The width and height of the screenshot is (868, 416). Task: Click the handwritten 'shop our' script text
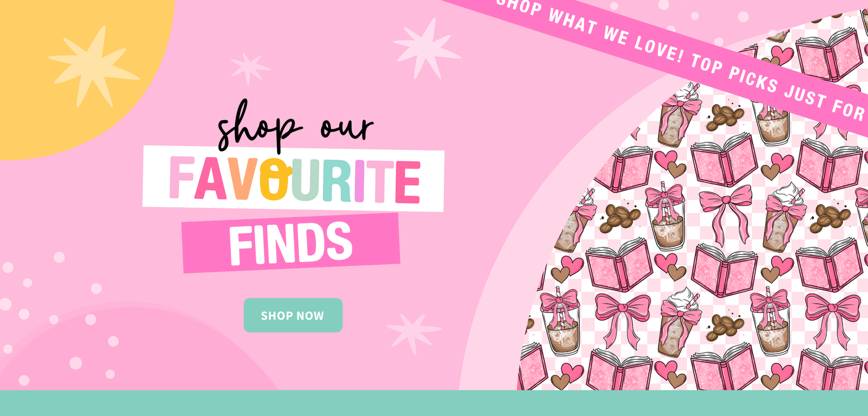295,127
